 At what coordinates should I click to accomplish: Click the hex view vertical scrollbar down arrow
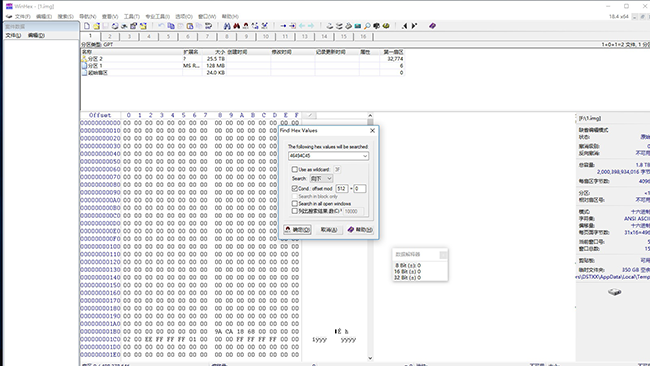pyautogui.click(x=370, y=358)
